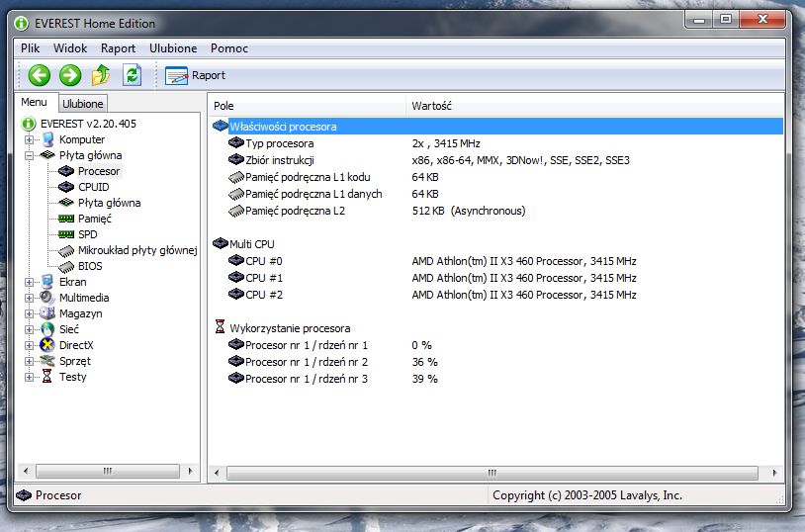This screenshot has width=805, height=532.
Task: Click the Testy hourglass icon
Action: point(47,377)
